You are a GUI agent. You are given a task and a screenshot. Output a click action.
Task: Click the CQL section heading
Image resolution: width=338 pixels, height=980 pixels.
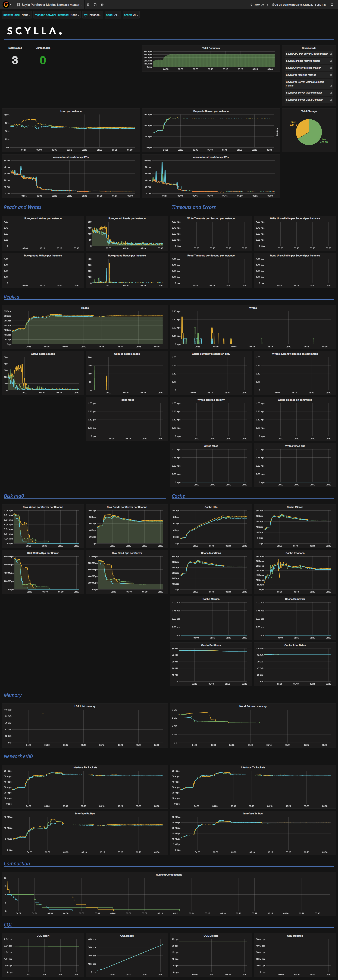pyautogui.click(x=8, y=925)
